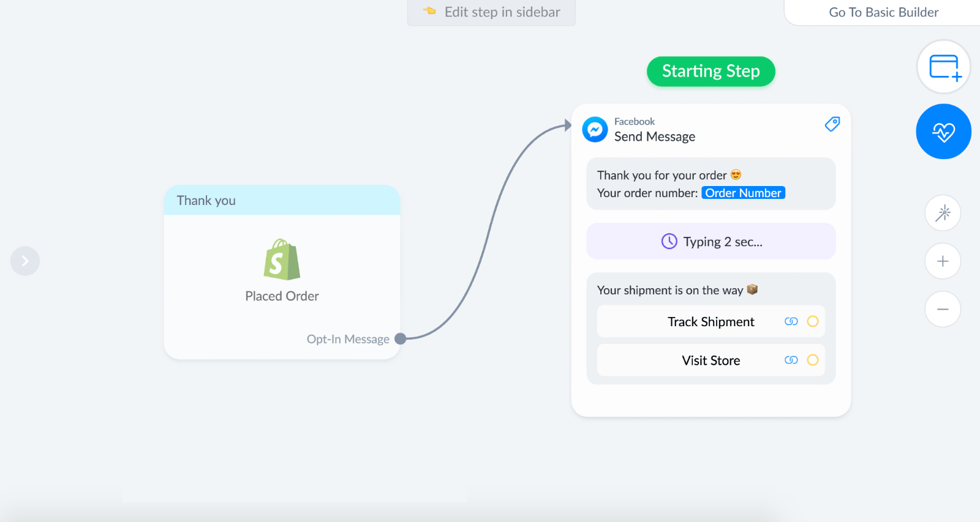Open the flow health heartbeat button
The width and height of the screenshot is (980, 522).
tap(944, 132)
